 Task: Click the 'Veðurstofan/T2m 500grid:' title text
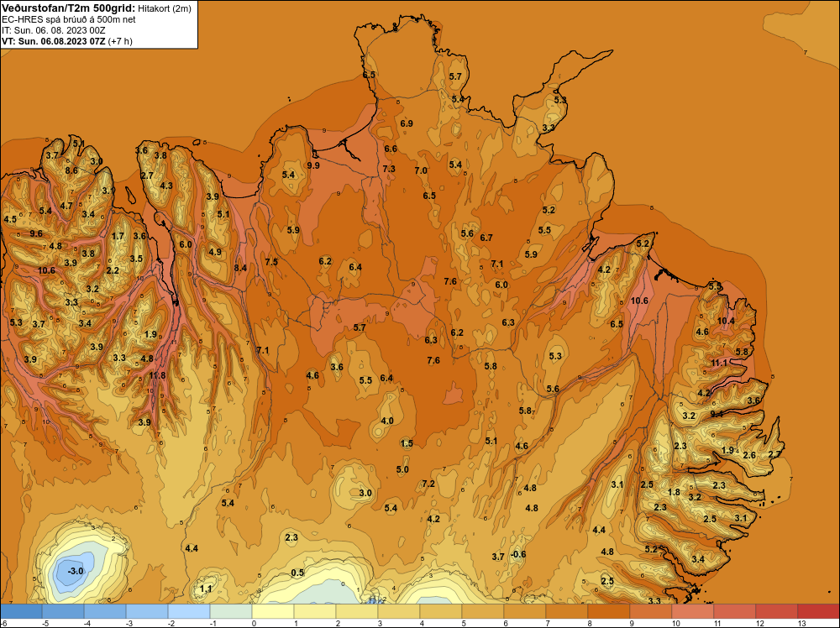point(69,8)
